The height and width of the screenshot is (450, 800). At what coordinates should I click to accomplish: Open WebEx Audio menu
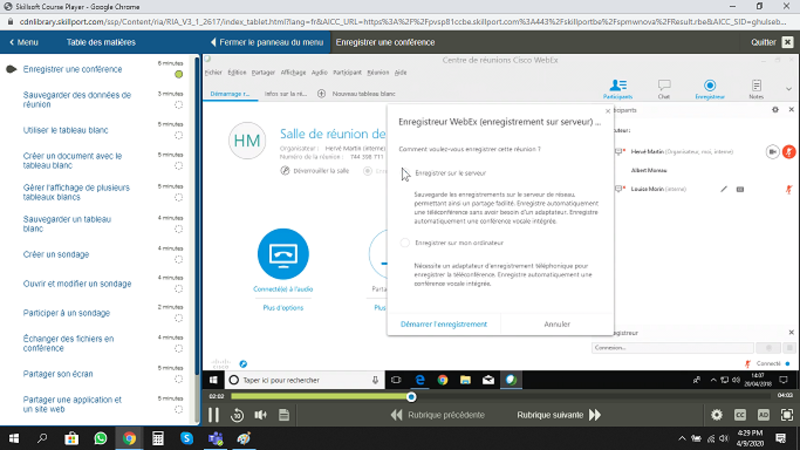pos(319,72)
